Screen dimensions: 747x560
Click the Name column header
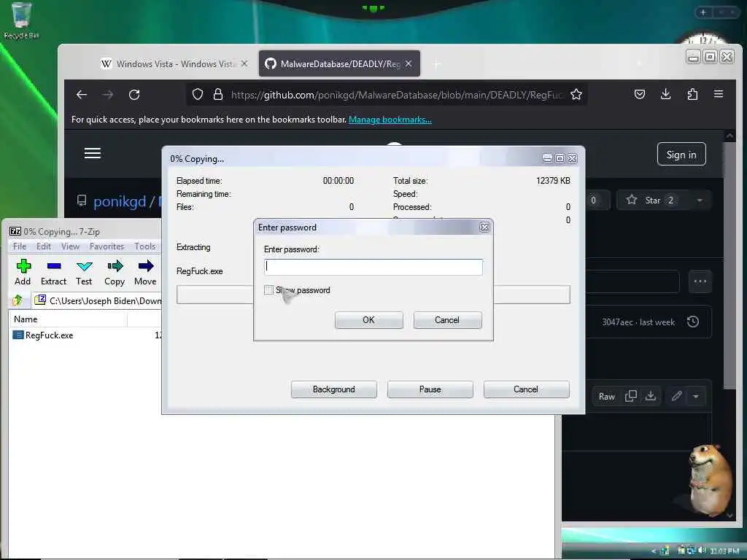[x=68, y=319]
